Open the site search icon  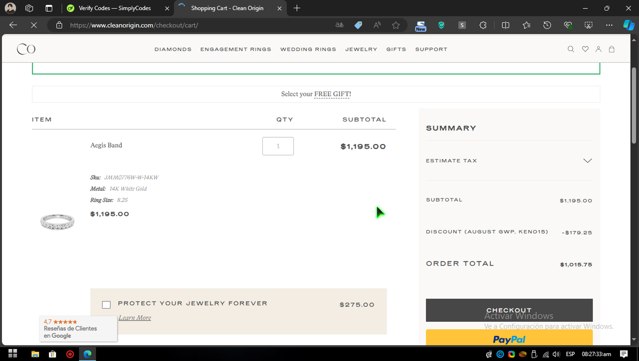click(571, 49)
